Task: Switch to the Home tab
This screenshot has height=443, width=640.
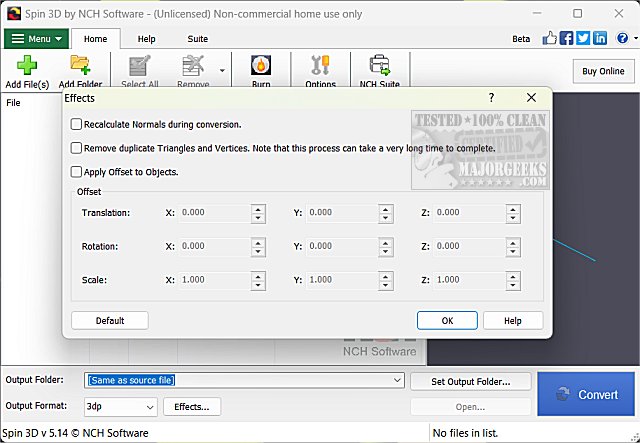Action: point(96,39)
